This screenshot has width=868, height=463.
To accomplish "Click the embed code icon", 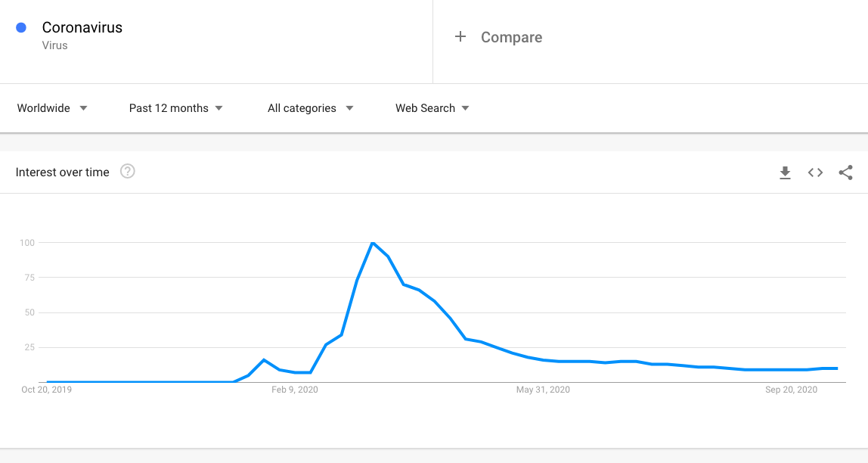I will pyautogui.click(x=815, y=172).
